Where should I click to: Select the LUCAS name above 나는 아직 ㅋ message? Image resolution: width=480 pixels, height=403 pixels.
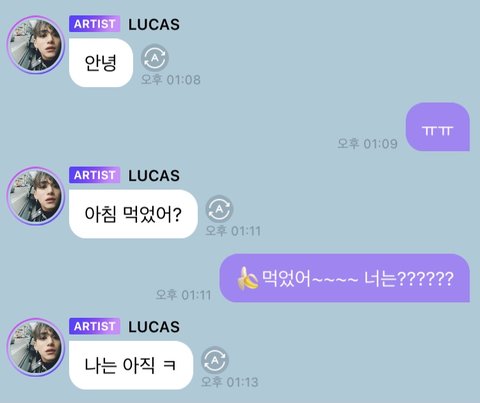[x=154, y=327]
